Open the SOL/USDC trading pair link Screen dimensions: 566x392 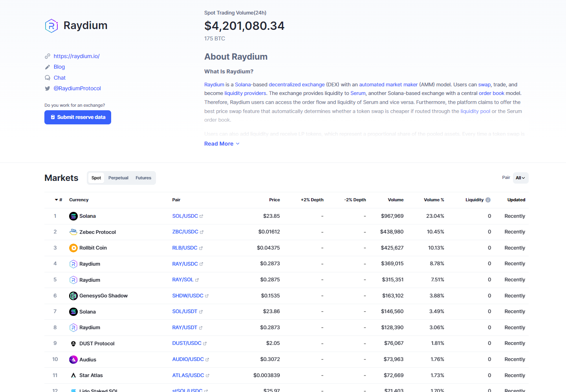tap(185, 216)
